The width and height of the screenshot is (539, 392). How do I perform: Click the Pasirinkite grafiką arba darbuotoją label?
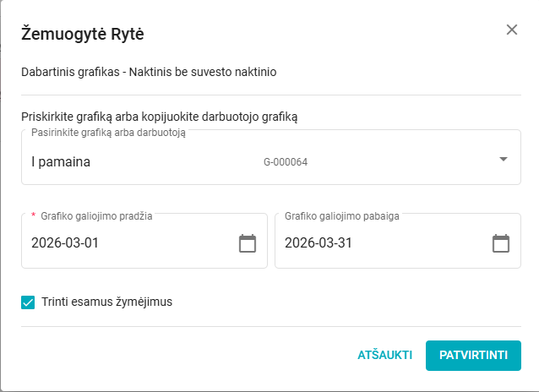tap(107, 133)
